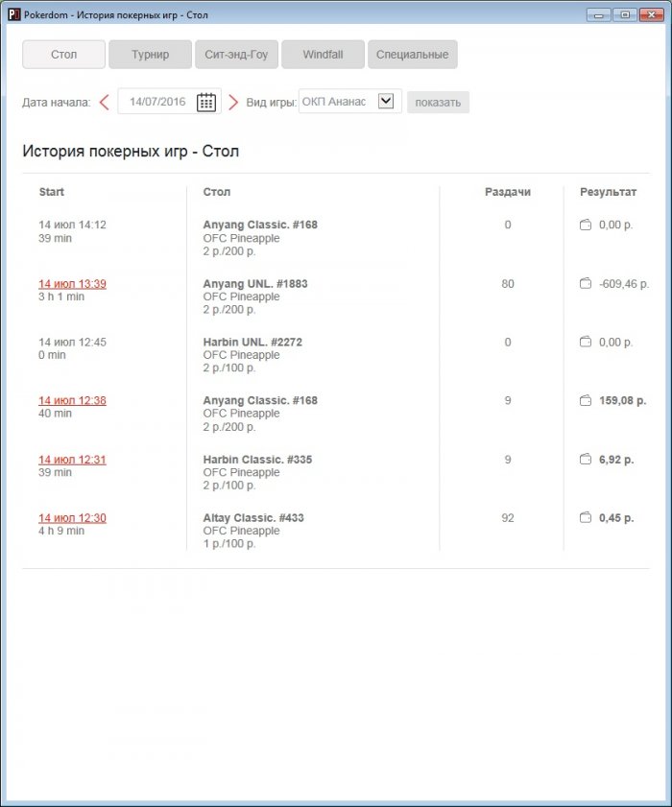This screenshot has width=672, height=807.
Task: Click the 92 hands count
Action: tap(508, 518)
